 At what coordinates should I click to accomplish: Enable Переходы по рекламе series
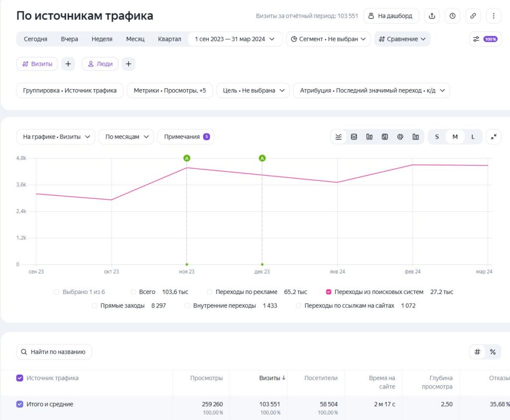click(210, 292)
